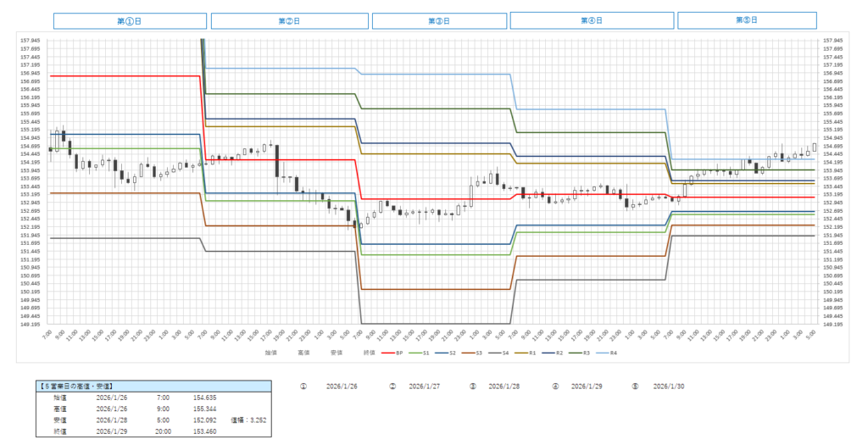Click the 第①日 day header box
868x445 pixels.
coord(130,20)
